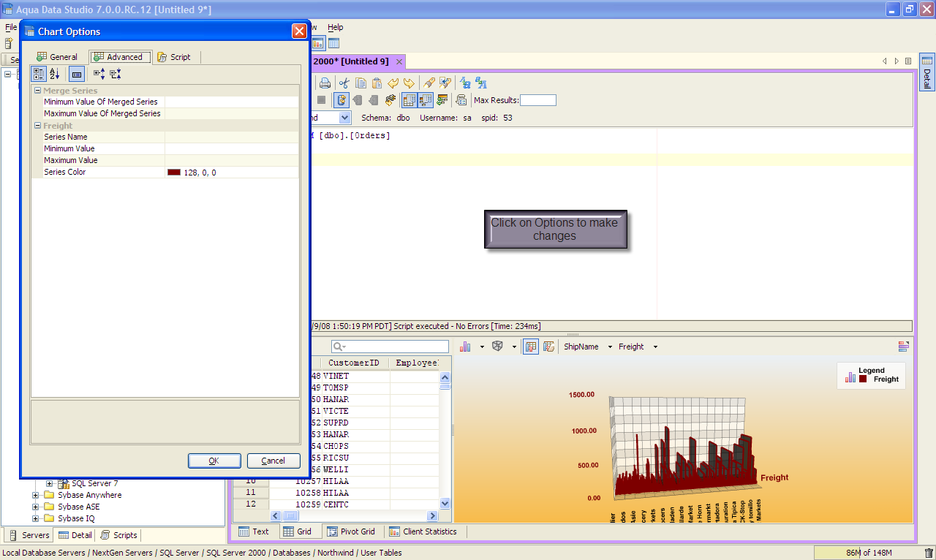Image resolution: width=936 pixels, height=560 pixels.
Task: Open the database selector dropdown
Action: [x=345, y=118]
